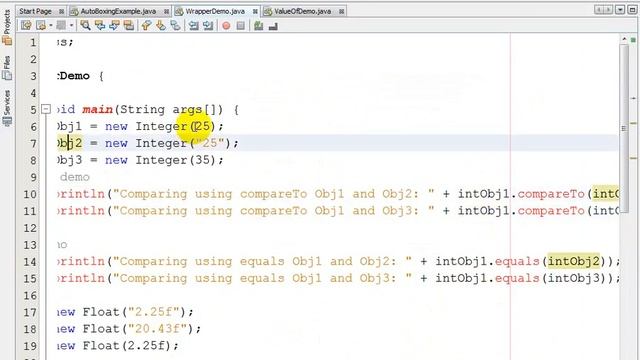Click the Find Selection magnifier icon
Viewport: 640px width, 360px height.
[85, 26]
